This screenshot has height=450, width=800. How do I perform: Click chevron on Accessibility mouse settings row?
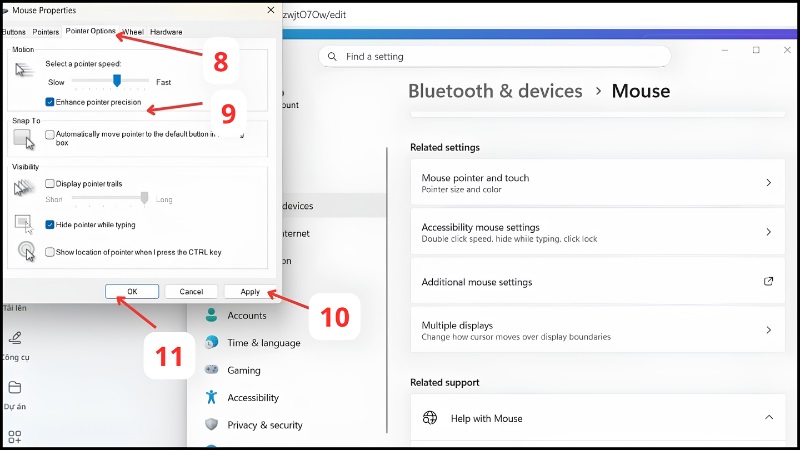coord(768,232)
